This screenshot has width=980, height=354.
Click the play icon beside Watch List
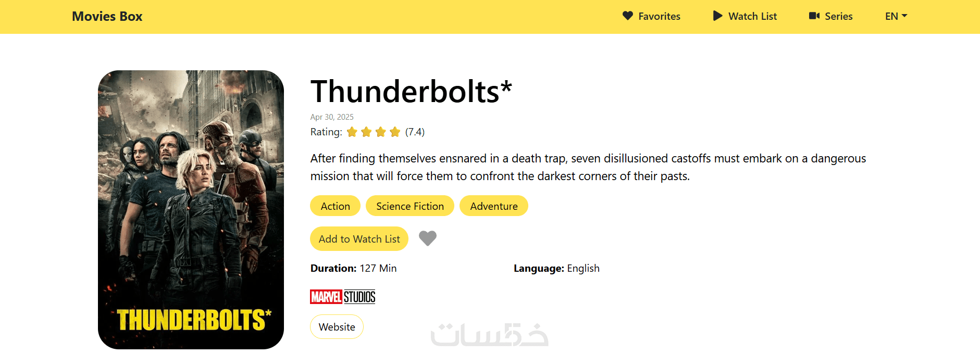click(717, 16)
